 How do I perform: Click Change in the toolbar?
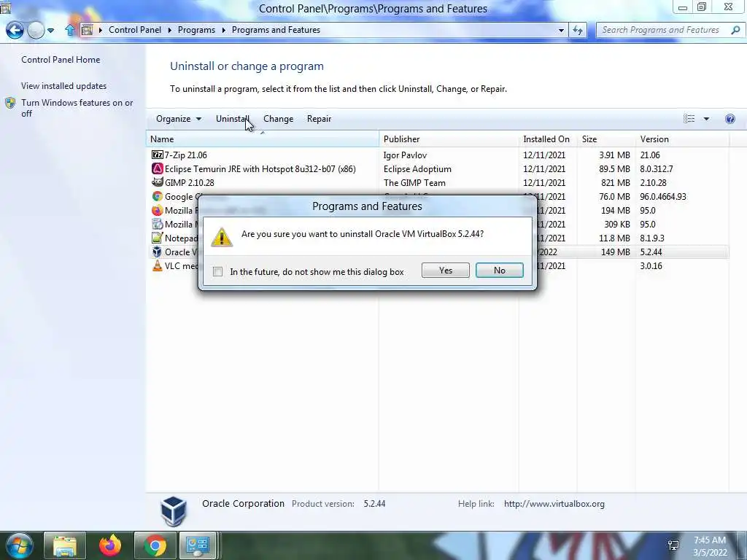pos(278,119)
